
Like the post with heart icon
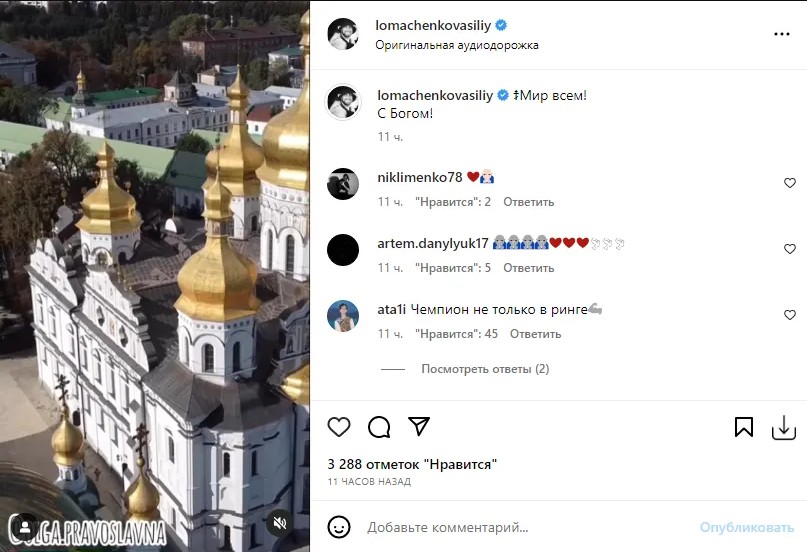point(339,427)
